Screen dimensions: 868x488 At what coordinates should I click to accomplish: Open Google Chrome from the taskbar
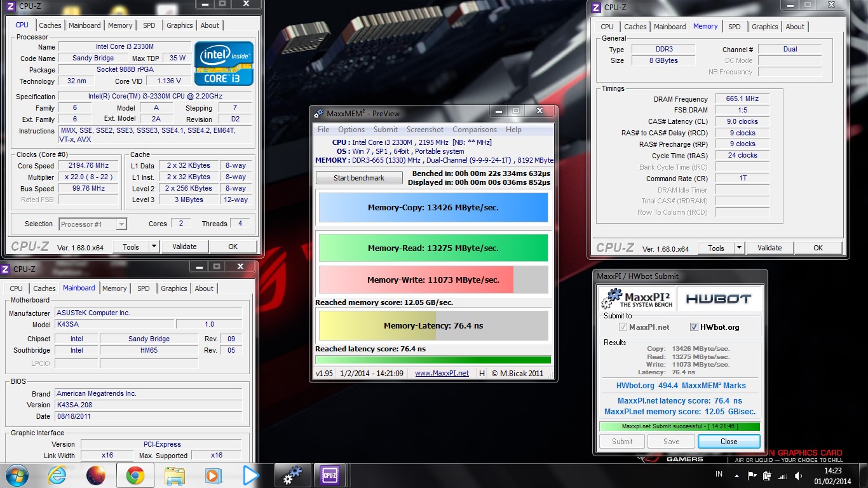point(135,475)
